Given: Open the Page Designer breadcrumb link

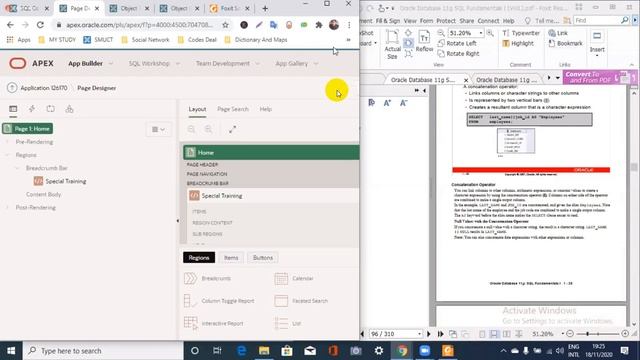Looking at the screenshot, I should pyautogui.click(x=97, y=88).
